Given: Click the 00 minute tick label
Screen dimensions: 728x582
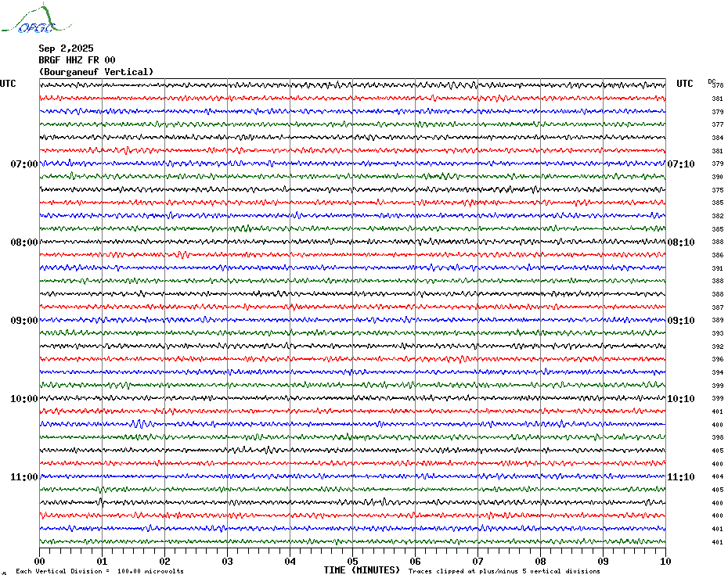Looking at the screenshot, I should click(39, 562).
